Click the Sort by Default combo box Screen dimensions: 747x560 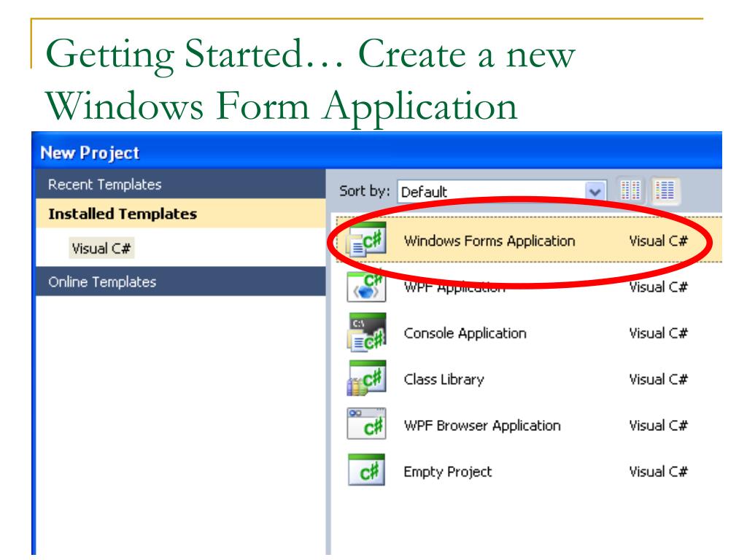(502, 192)
